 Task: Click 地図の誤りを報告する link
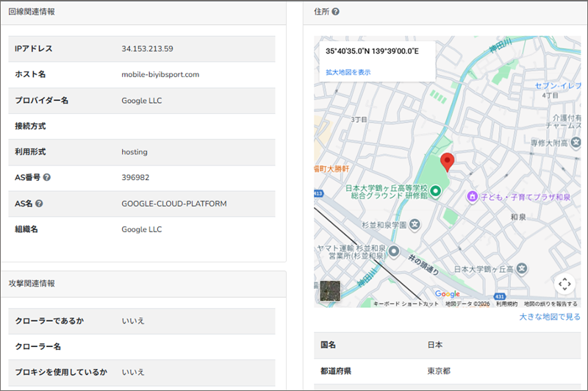click(x=551, y=304)
